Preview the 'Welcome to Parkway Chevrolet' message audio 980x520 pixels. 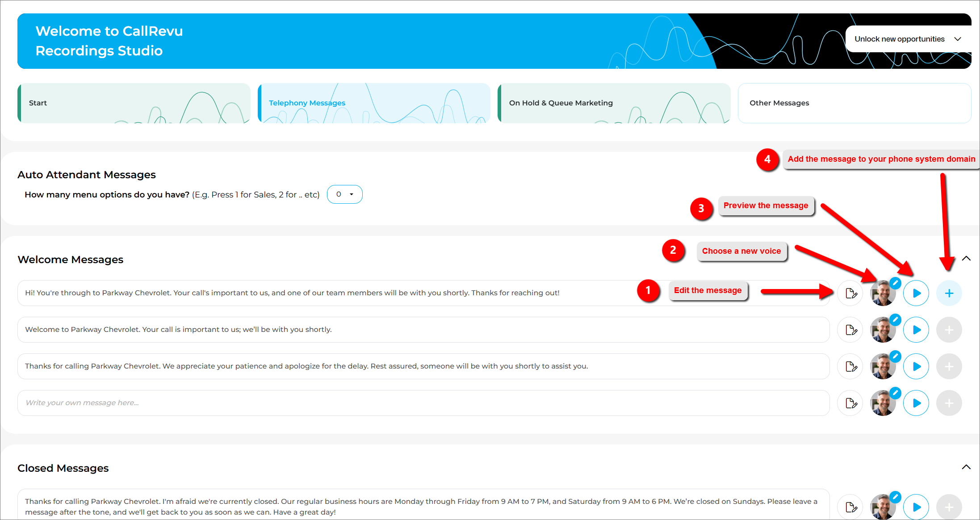(x=916, y=330)
